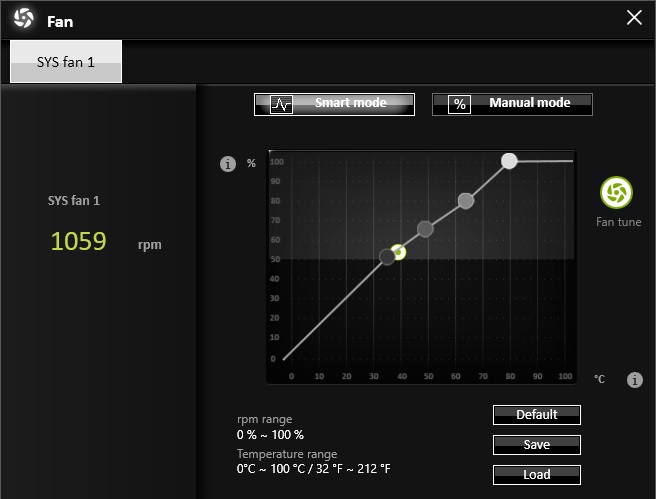Enable Smart mode

(x=334, y=104)
